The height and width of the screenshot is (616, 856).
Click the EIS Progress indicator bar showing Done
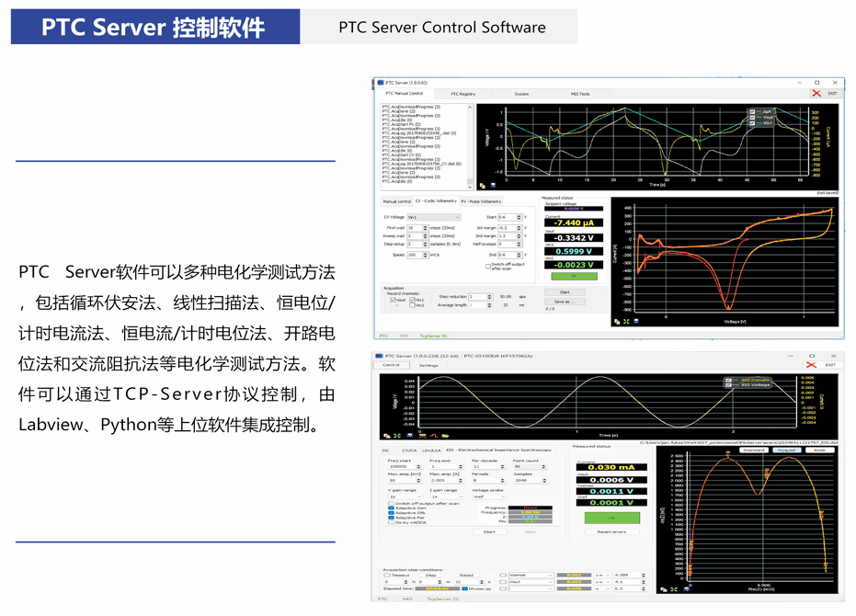point(531,508)
